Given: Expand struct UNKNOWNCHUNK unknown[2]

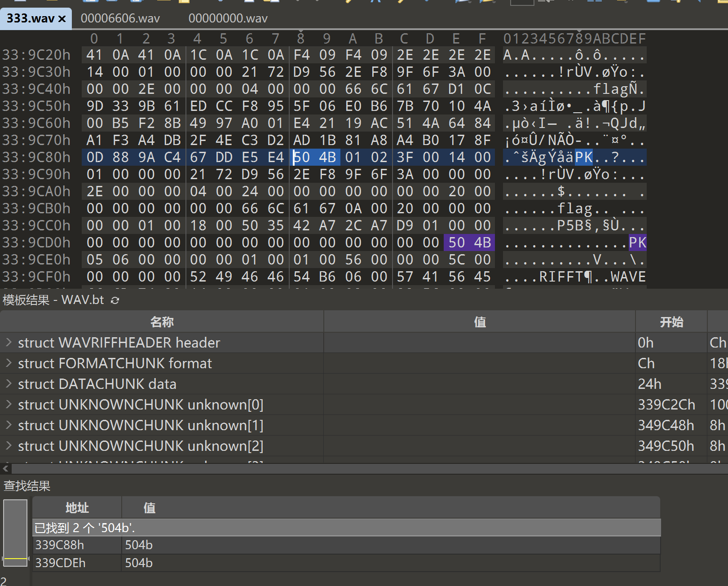Looking at the screenshot, I should tap(9, 445).
